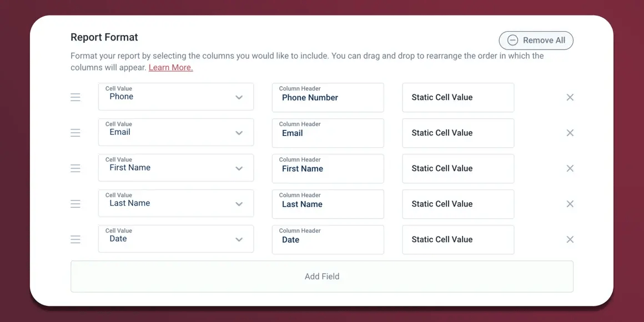Grab the reorder handle for First Name row
Viewport: 644px width, 322px height.
(75, 168)
